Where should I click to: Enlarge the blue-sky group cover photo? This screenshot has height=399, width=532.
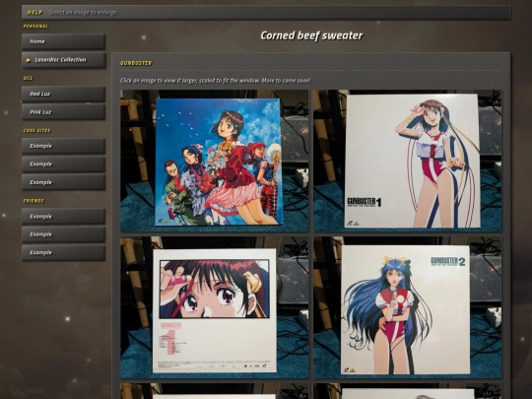tap(215, 161)
